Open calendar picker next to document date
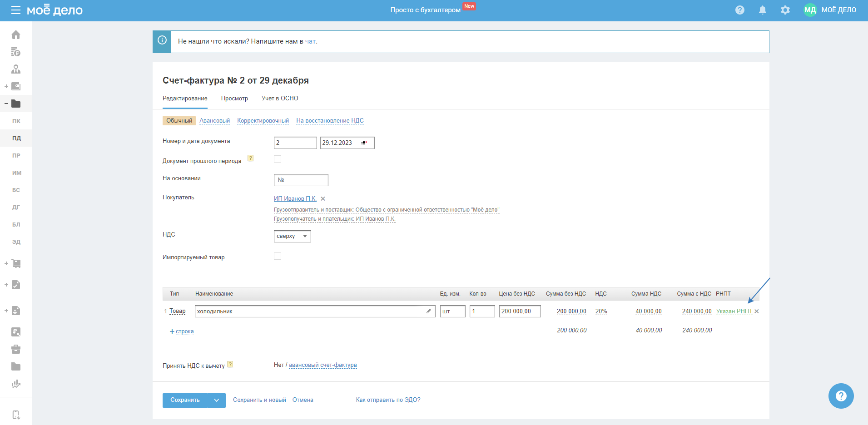Image resolution: width=868 pixels, height=425 pixels. tap(364, 143)
